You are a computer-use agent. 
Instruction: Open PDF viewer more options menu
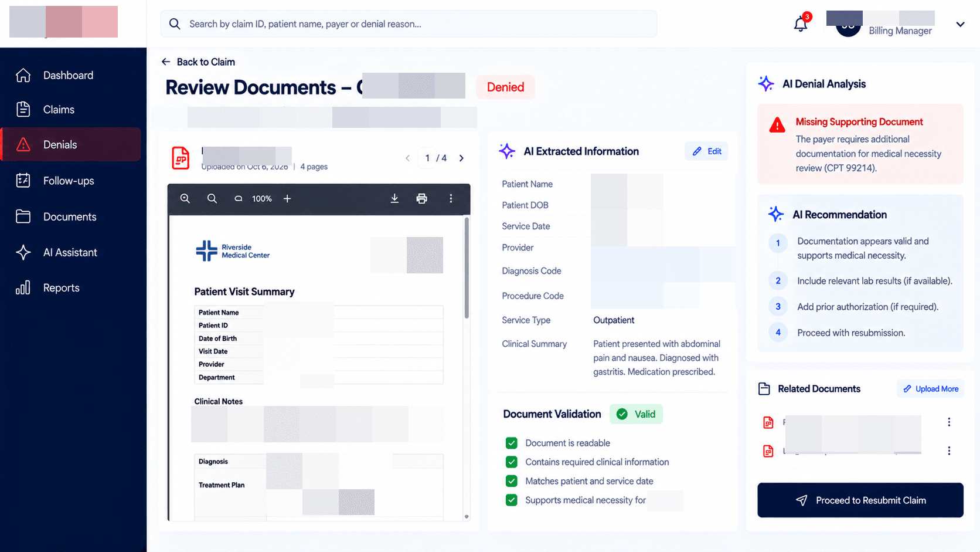pyautogui.click(x=451, y=199)
